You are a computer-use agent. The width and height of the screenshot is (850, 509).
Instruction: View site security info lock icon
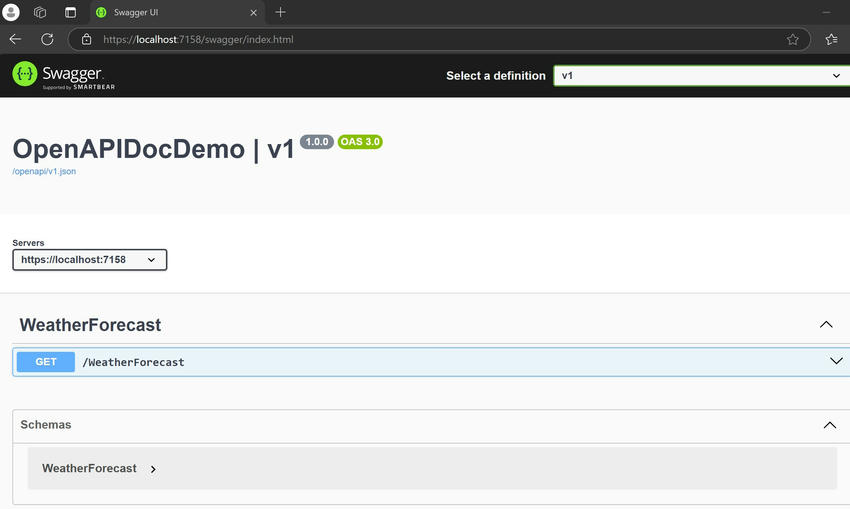pyautogui.click(x=86, y=39)
